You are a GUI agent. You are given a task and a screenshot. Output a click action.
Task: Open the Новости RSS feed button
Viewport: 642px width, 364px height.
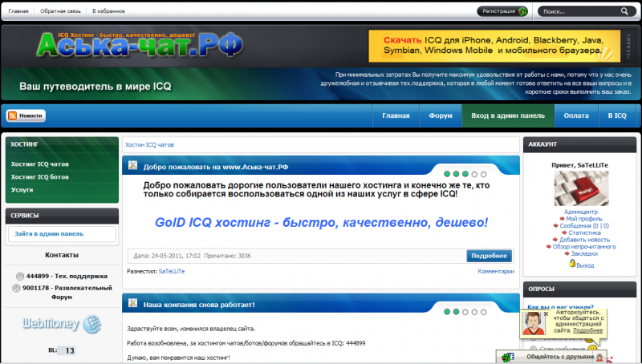coord(26,115)
